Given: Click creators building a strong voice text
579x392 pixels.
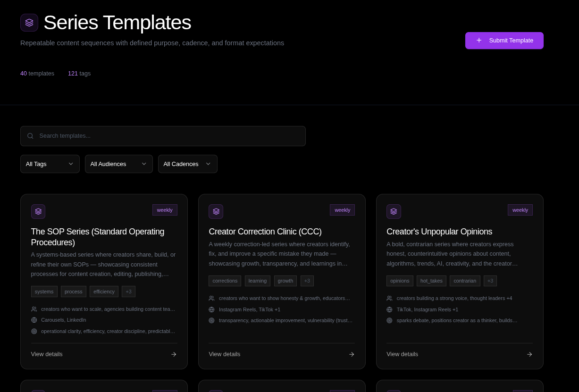Looking at the screenshot, I should [454, 299].
